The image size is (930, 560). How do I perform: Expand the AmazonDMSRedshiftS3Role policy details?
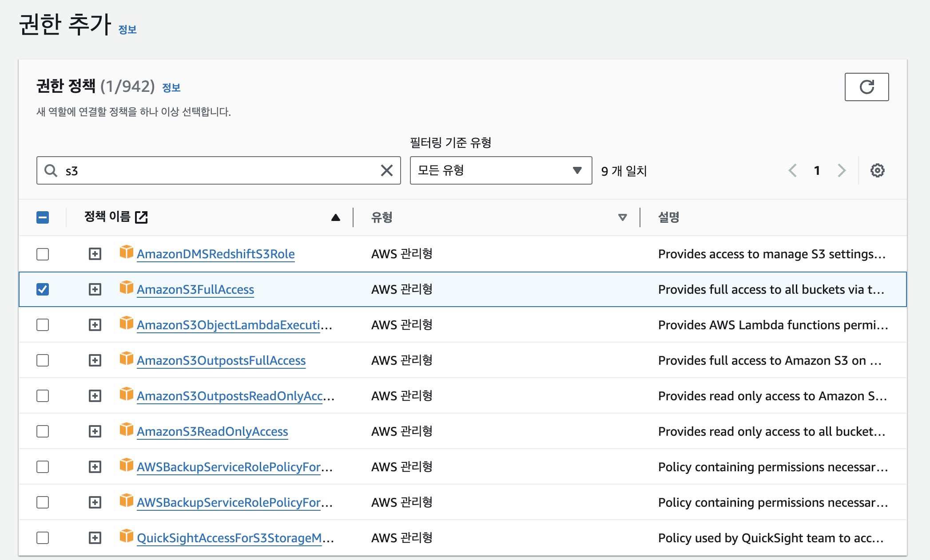95,254
